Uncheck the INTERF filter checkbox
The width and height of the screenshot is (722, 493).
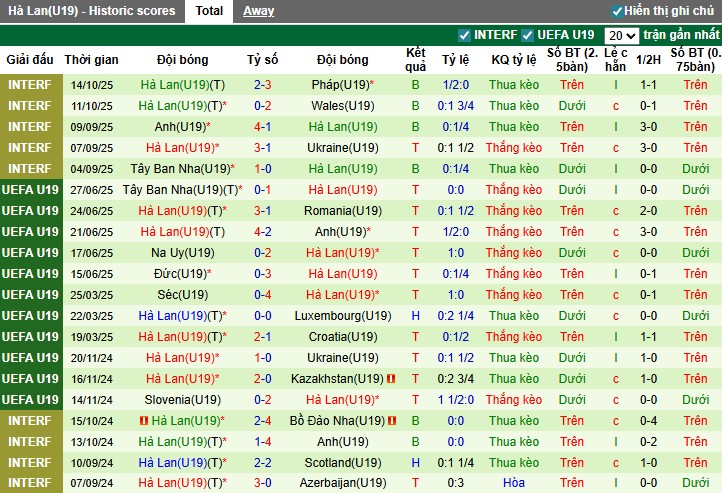tap(464, 35)
